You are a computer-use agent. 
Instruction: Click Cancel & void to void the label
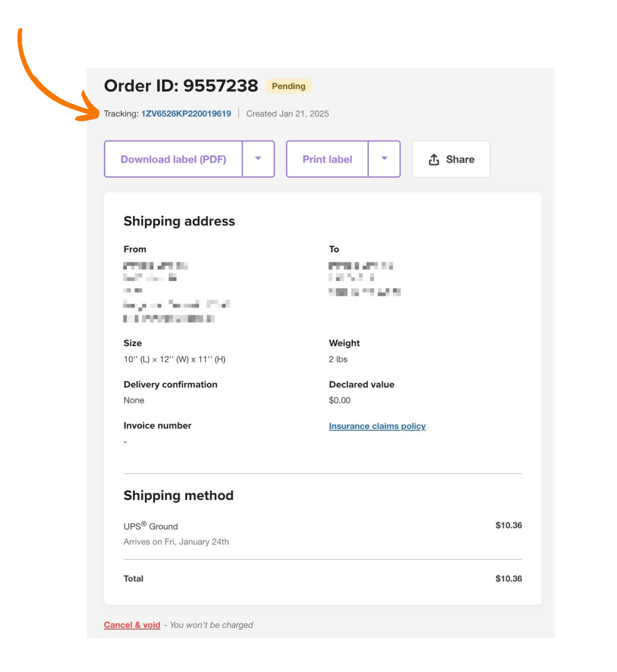pos(132,625)
